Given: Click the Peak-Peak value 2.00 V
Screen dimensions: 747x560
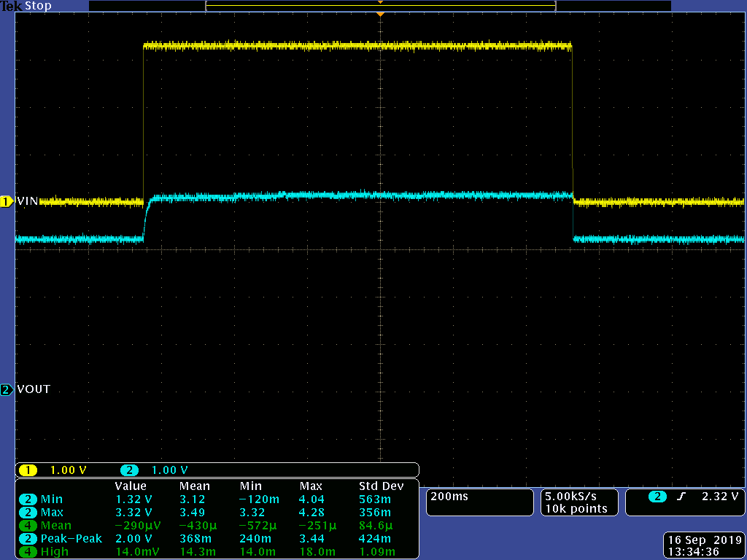Looking at the screenshot, I should point(134,539).
